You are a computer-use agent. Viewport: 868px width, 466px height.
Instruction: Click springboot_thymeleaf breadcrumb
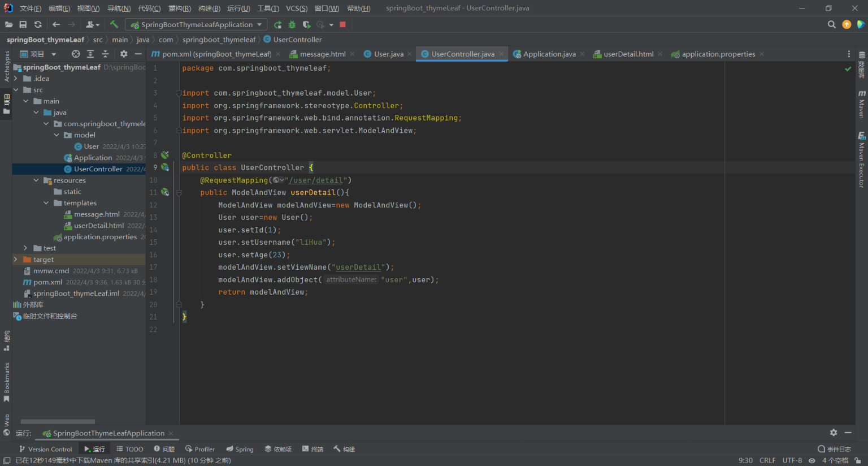point(219,40)
